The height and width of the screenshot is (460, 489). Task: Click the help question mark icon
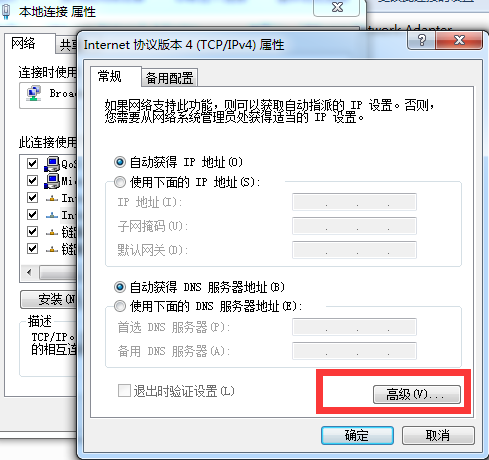click(x=421, y=41)
